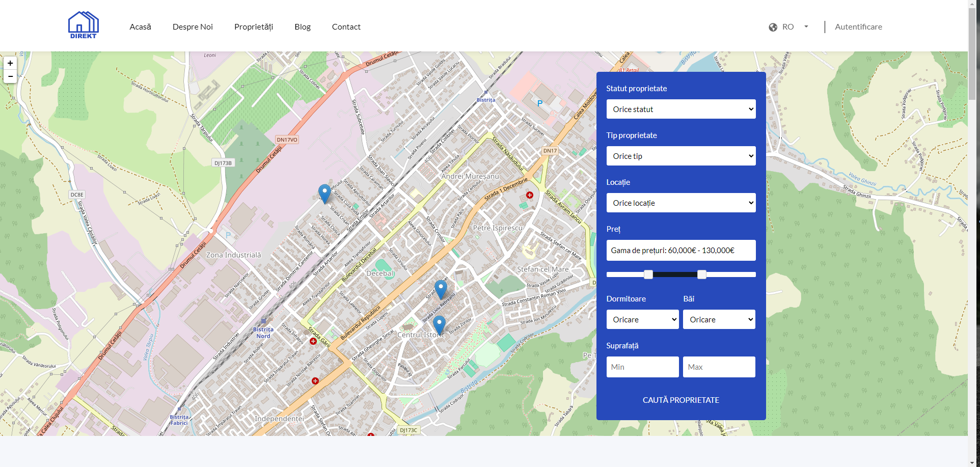Click the blue parking icon near Calea Moldovei
The width and height of the screenshot is (980, 467).
pyautogui.click(x=540, y=103)
